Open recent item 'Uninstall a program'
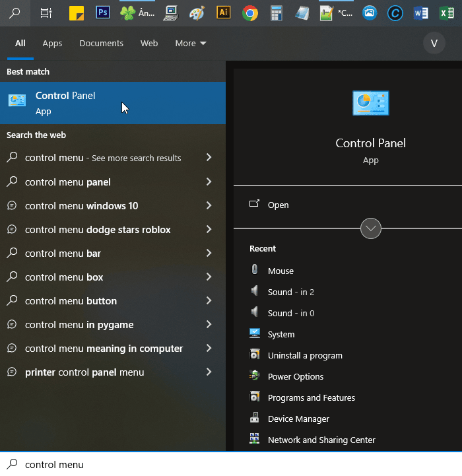 (x=305, y=355)
